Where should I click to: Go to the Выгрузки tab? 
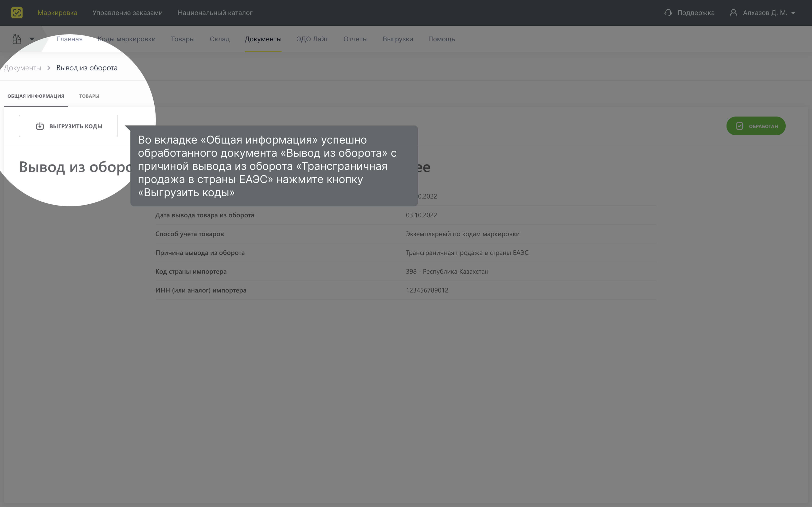(x=398, y=39)
